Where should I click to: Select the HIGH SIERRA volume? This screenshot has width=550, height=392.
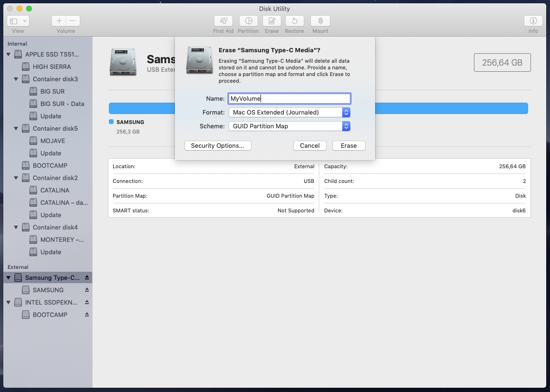point(48,67)
